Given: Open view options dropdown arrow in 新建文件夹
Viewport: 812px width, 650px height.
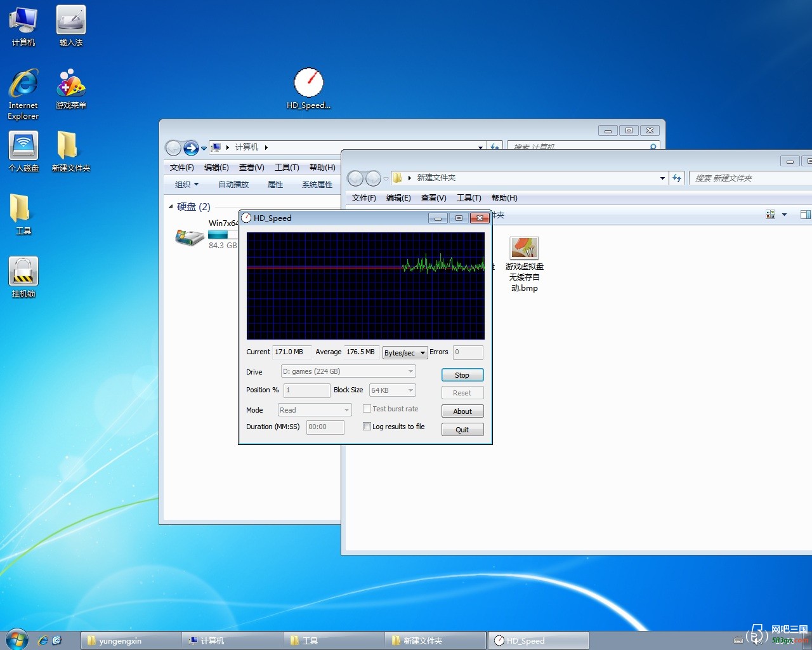Looking at the screenshot, I should pyautogui.click(x=785, y=215).
